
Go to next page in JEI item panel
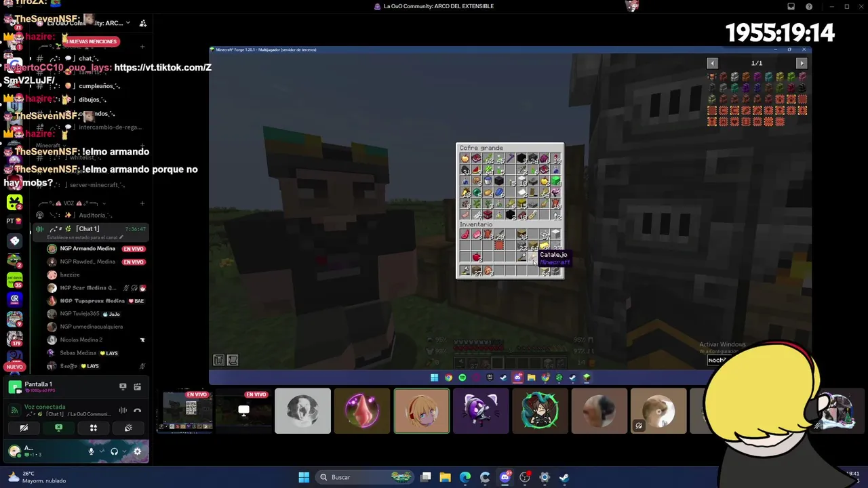802,63
